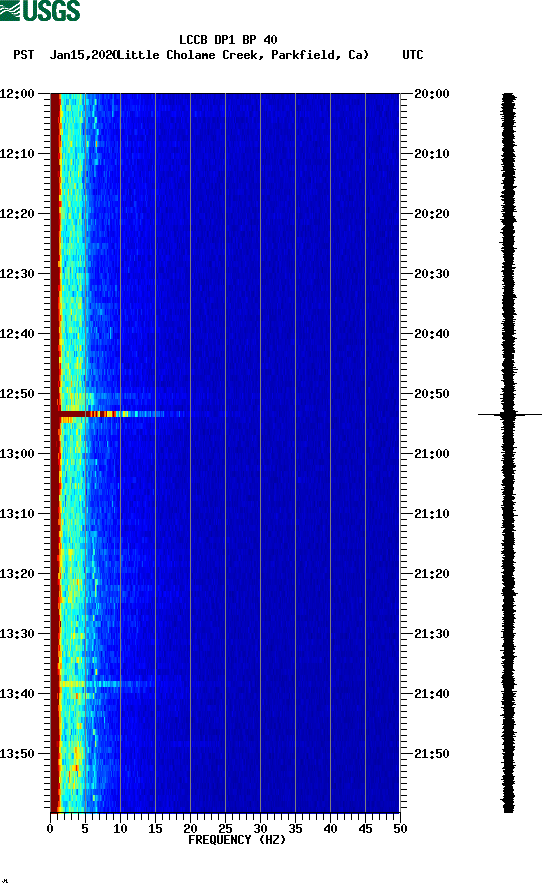Click the 20:40 UTC time label

(432, 334)
